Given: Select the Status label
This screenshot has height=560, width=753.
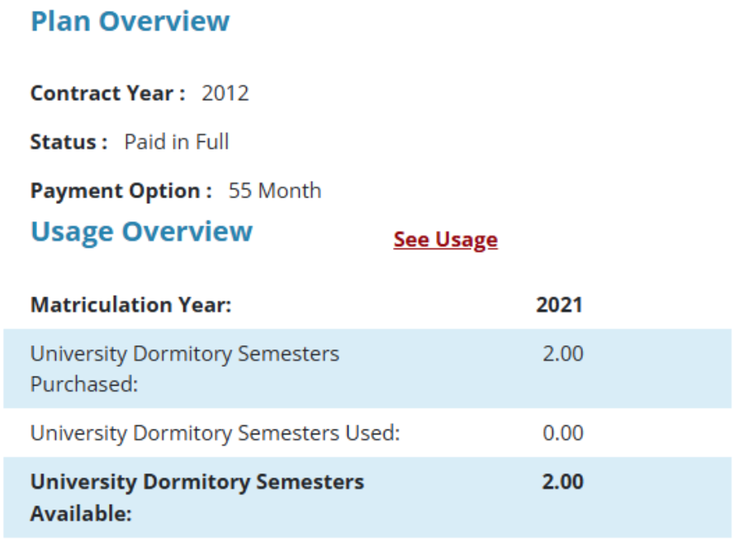Looking at the screenshot, I should coord(69,142).
